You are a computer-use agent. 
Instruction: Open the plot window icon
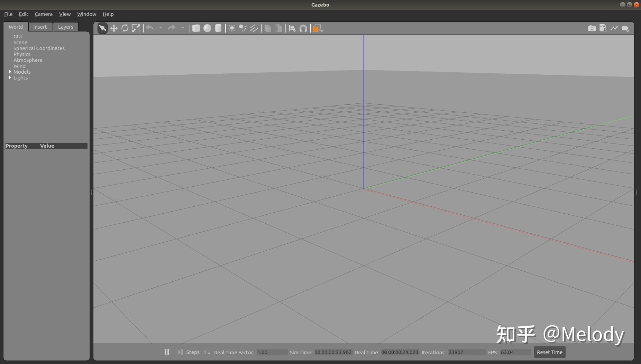coord(614,28)
